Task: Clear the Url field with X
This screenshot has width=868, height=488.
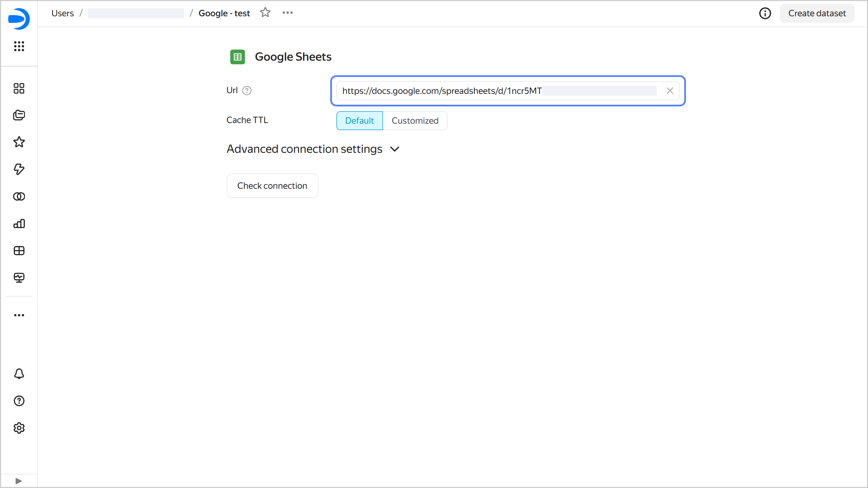Action: pos(670,91)
